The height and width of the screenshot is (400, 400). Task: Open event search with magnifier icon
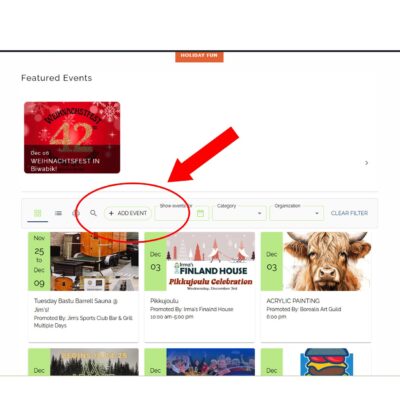coord(93,213)
